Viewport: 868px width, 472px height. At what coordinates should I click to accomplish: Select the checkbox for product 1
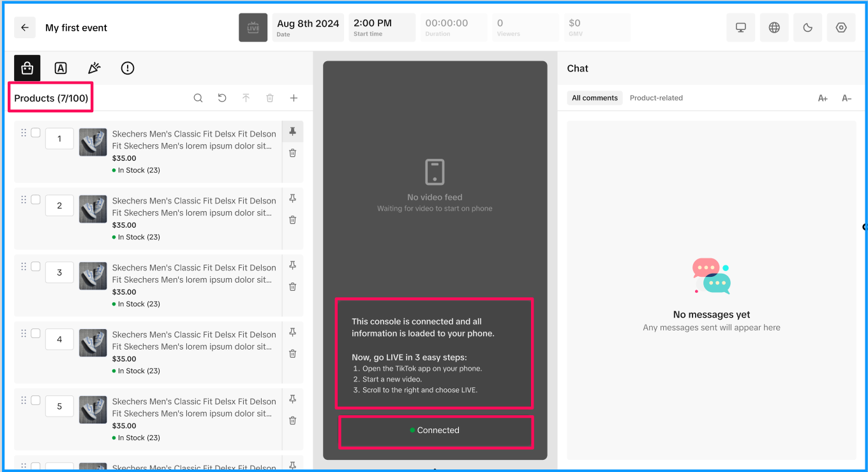[x=36, y=133]
